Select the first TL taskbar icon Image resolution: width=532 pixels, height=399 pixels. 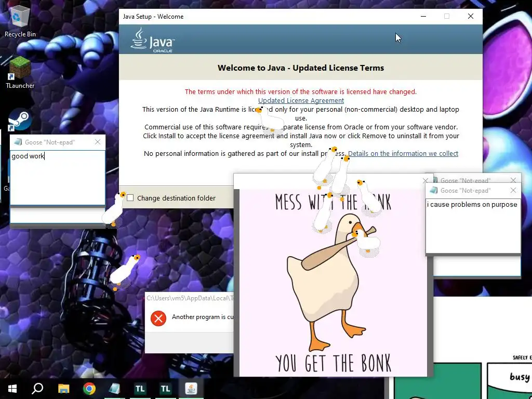coord(140,389)
